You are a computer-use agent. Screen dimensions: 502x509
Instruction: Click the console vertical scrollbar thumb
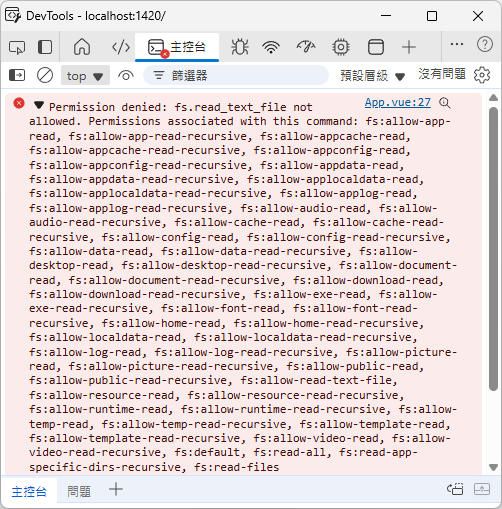(x=493, y=248)
